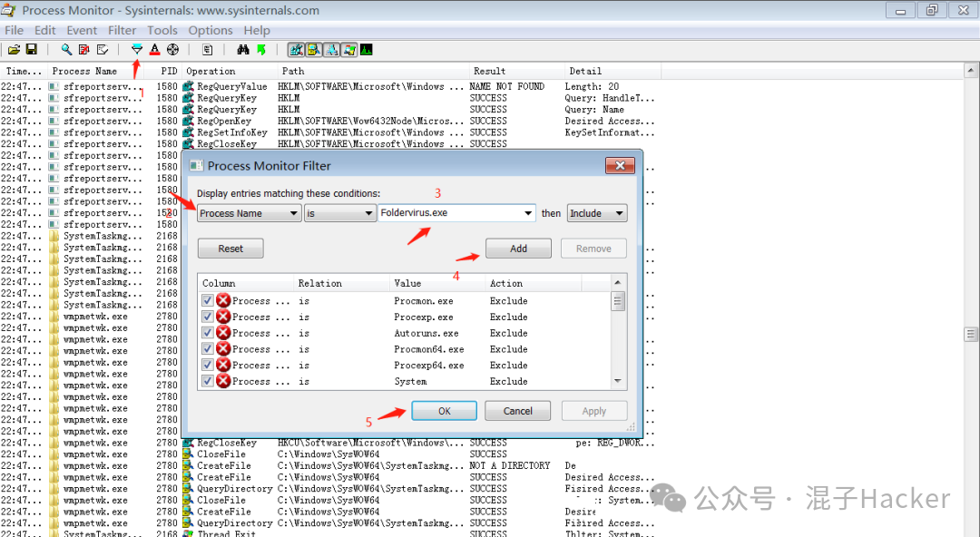Open the Tools menu

[x=162, y=30]
